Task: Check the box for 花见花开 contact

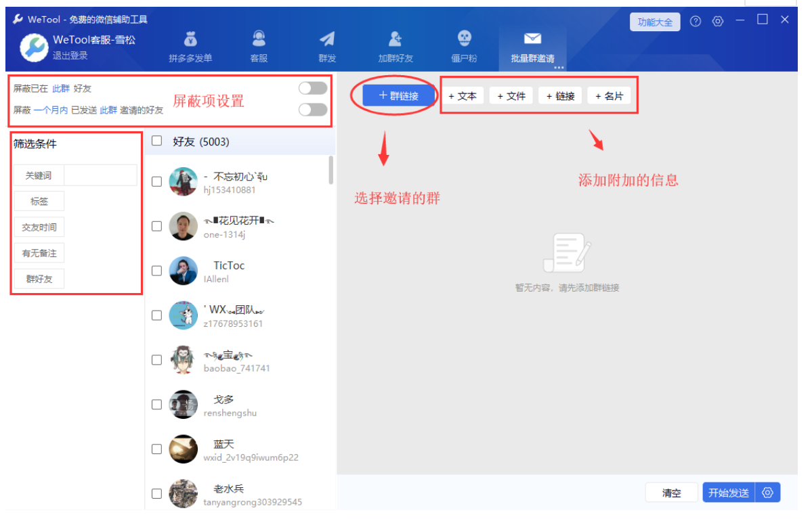Action: pos(156,226)
